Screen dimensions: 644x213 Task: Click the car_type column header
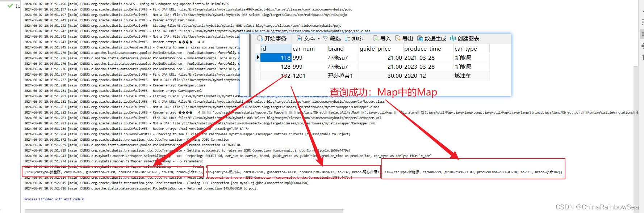(470, 48)
